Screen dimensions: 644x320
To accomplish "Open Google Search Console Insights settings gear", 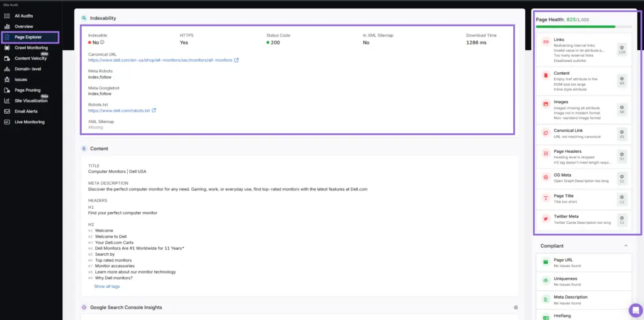I will 516,307.
